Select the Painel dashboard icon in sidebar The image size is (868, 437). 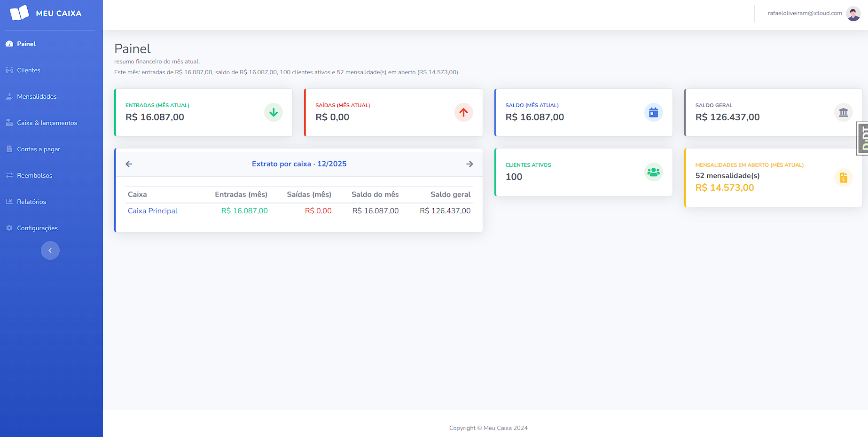click(x=9, y=43)
